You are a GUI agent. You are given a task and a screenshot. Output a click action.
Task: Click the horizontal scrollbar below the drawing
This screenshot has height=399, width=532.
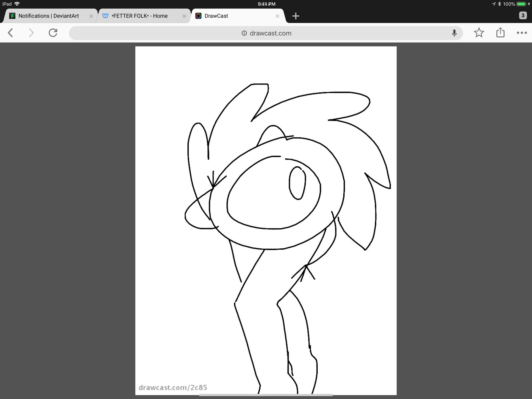[x=266, y=395]
